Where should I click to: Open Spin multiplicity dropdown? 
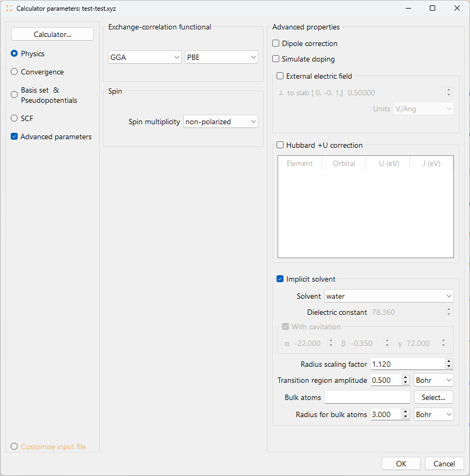click(x=220, y=122)
